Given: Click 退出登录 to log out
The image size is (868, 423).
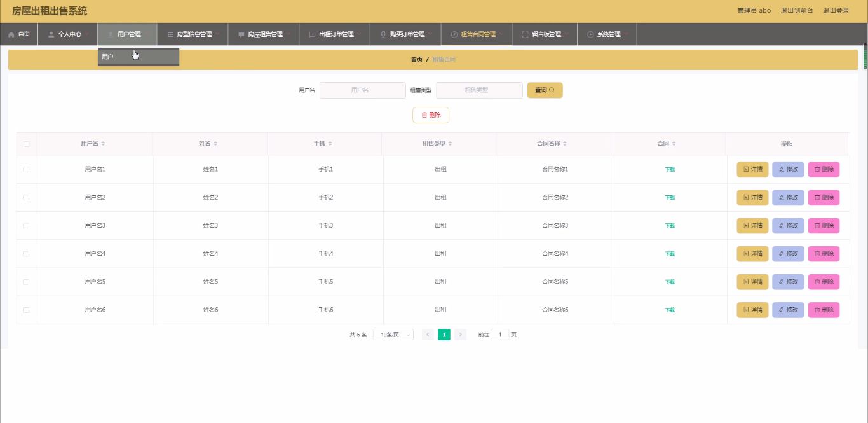Looking at the screenshot, I should point(836,11).
